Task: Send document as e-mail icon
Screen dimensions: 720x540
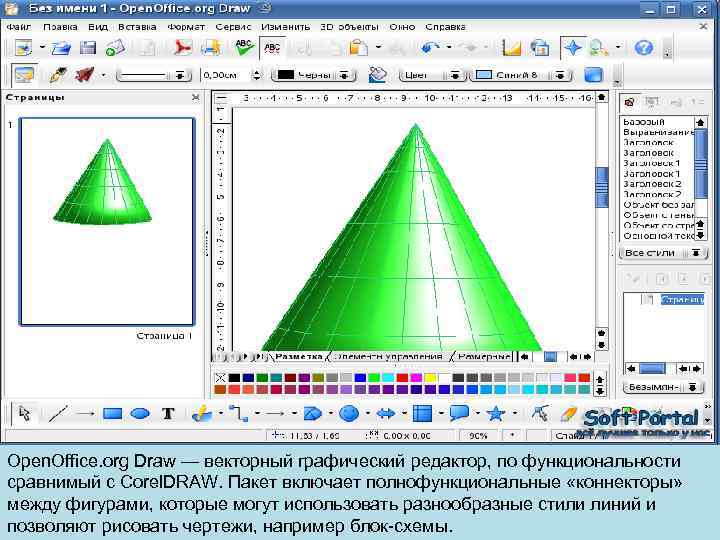Action: click(x=115, y=48)
